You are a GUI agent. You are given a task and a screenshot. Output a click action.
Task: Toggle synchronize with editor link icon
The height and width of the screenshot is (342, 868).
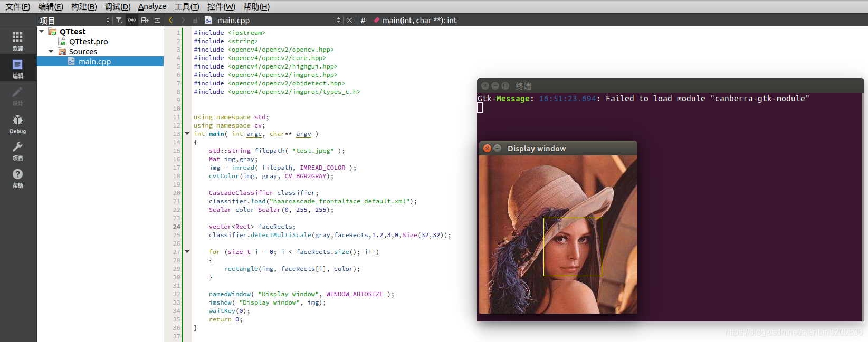click(x=132, y=20)
